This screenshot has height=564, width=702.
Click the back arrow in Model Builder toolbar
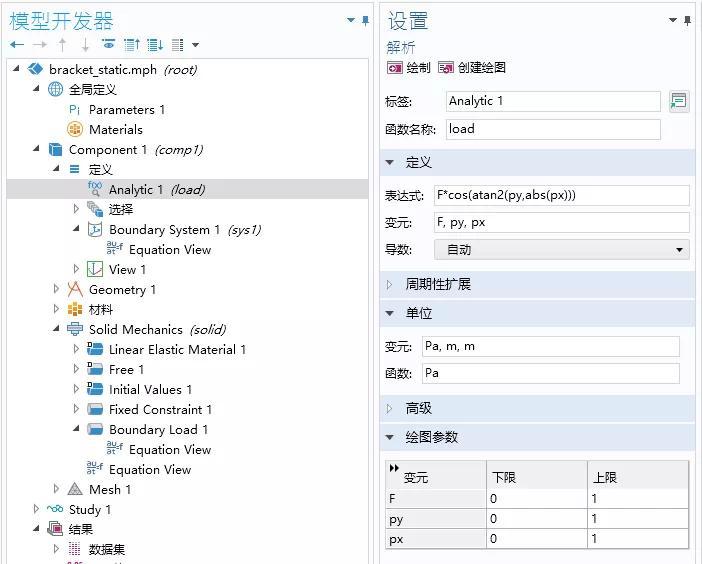(x=17, y=44)
